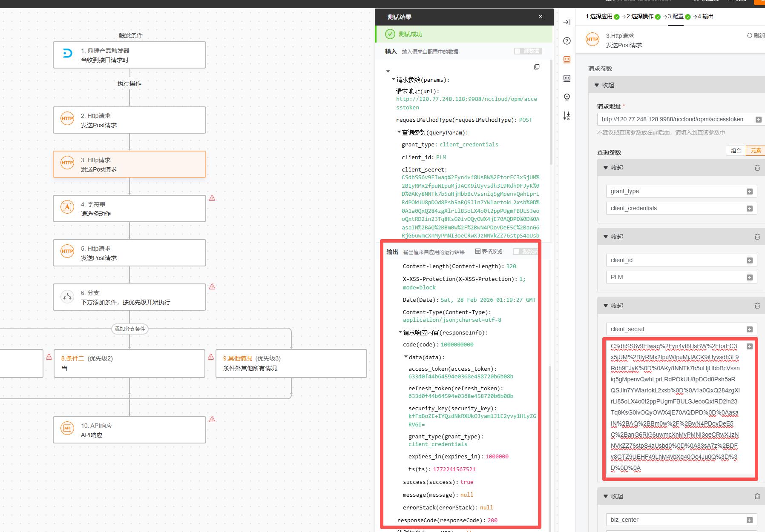The height and width of the screenshot is (532, 765).
Task: Collapse the data(data) tree node
Action: coord(406,357)
